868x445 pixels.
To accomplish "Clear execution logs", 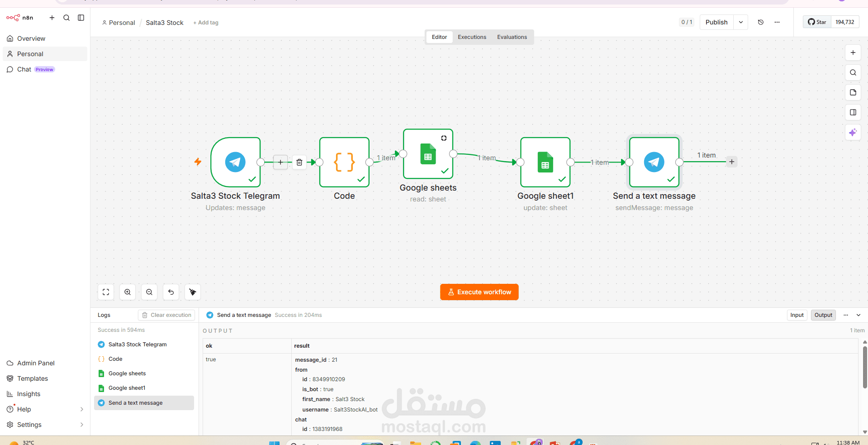I will (166, 315).
